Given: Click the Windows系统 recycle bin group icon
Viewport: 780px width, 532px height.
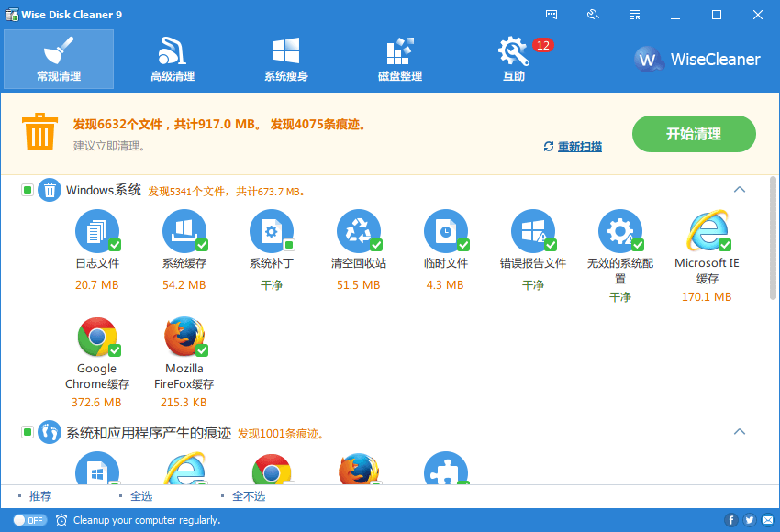Looking at the screenshot, I should pyautogui.click(x=50, y=190).
